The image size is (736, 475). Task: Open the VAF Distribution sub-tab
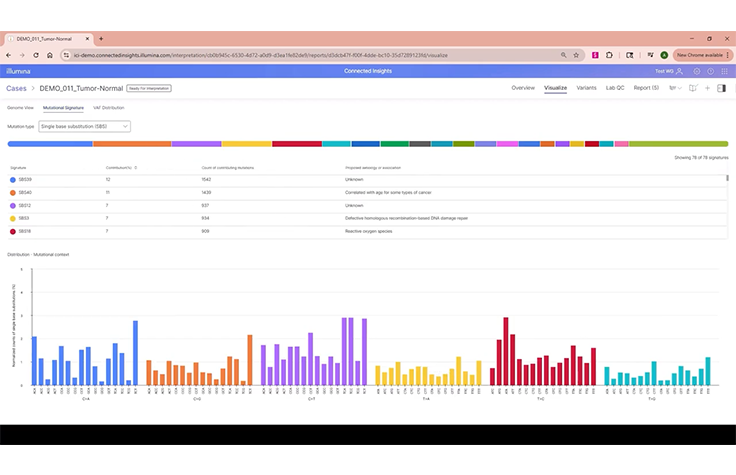[108, 106]
